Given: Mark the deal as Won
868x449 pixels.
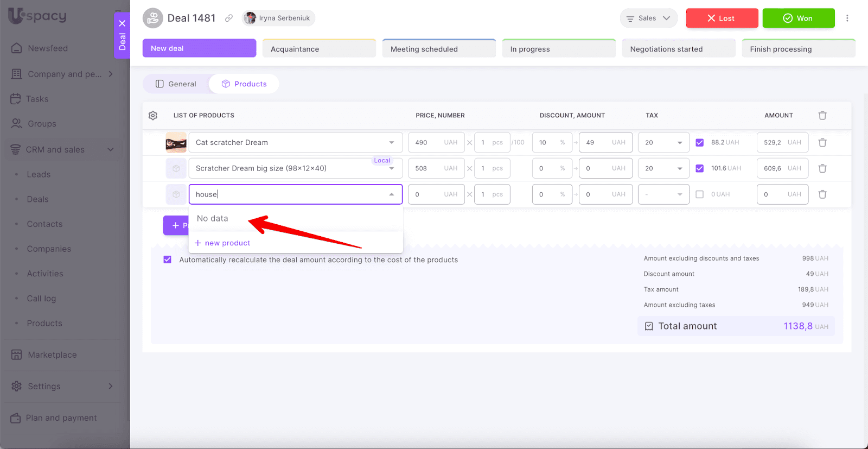Looking at the screenshot, I should tap(798, 18).
